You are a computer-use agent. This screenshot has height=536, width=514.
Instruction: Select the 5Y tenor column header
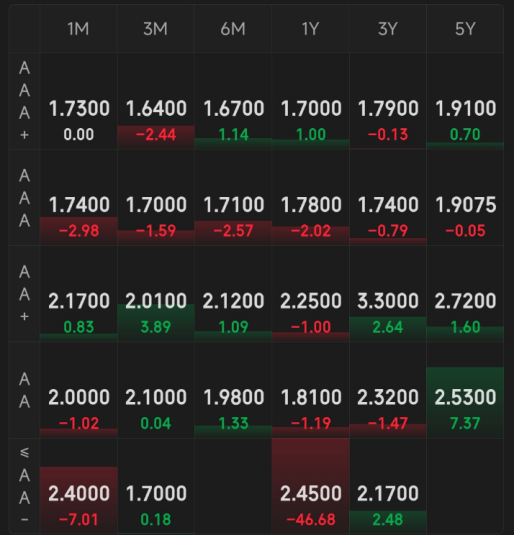pos(465,29)
